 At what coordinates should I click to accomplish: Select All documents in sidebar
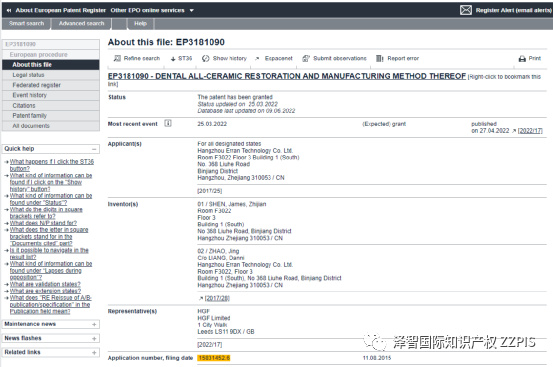pos(51,126)
